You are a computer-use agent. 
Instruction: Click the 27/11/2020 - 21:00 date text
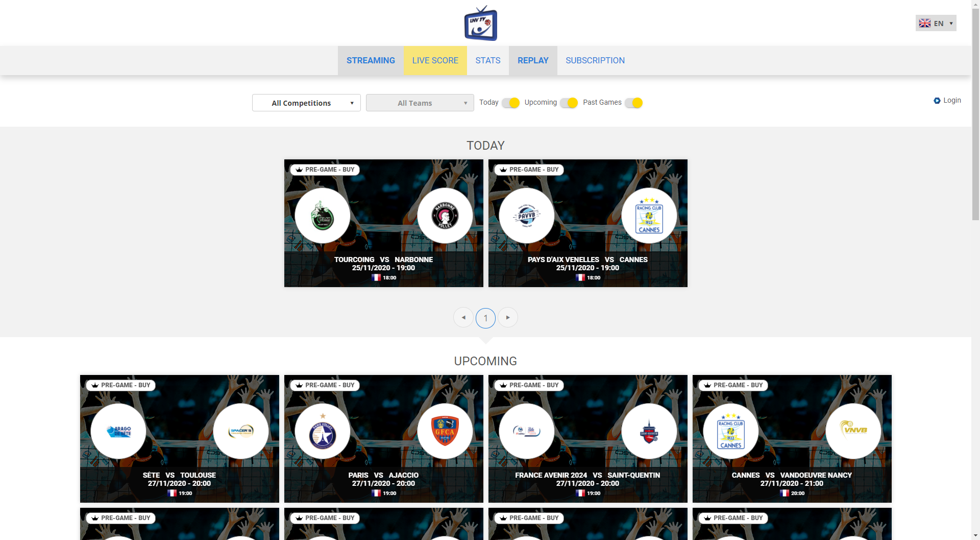click(792, 483)
